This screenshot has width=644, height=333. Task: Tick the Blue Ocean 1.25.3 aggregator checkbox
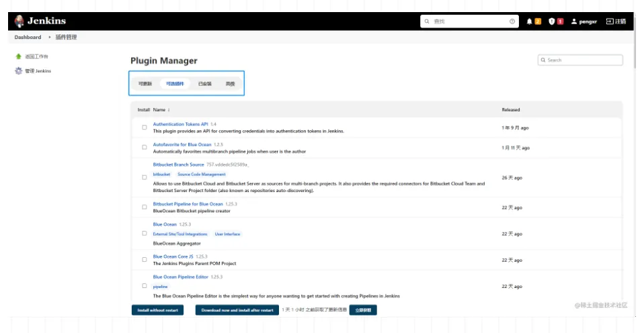point(144,234)
